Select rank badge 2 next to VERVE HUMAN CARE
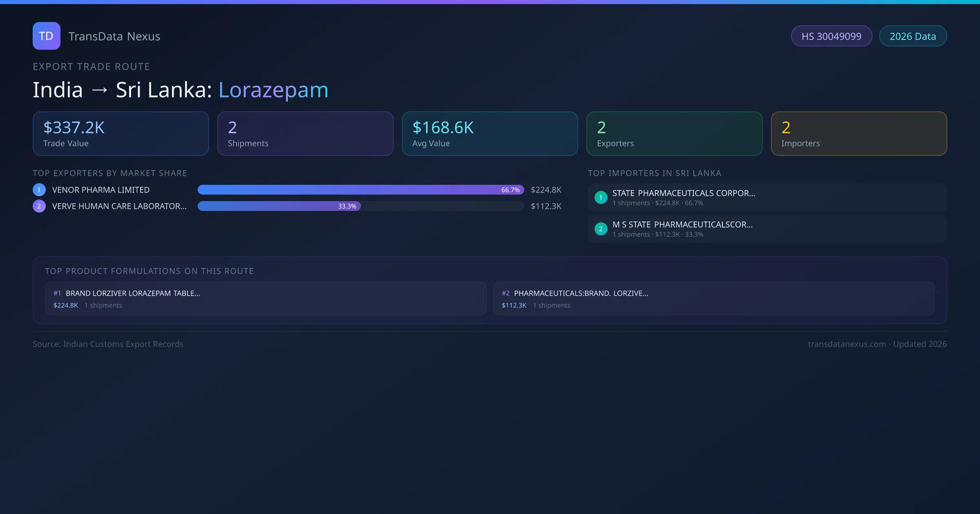This screenshot has width=980, height=514. [x=39, y=206]
